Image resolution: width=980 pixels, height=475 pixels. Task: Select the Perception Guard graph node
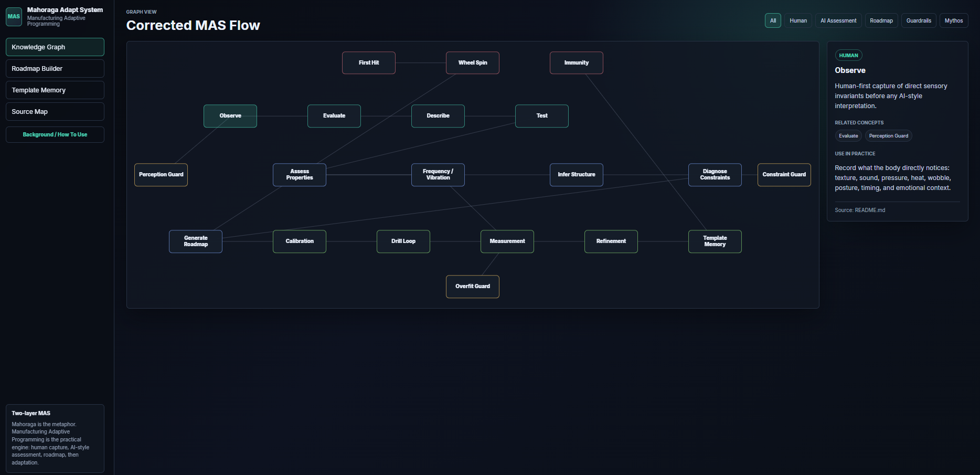[x=161, y=174]
